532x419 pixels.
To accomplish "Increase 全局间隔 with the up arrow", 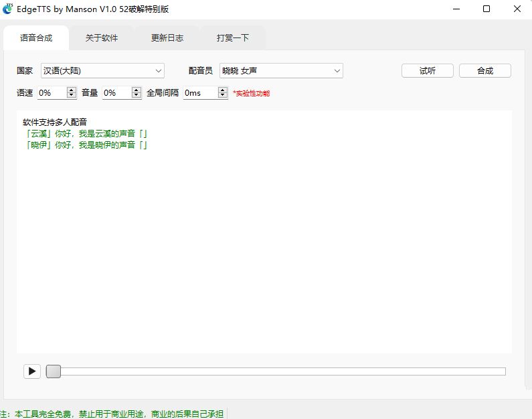I will click(x=223, y=90).
